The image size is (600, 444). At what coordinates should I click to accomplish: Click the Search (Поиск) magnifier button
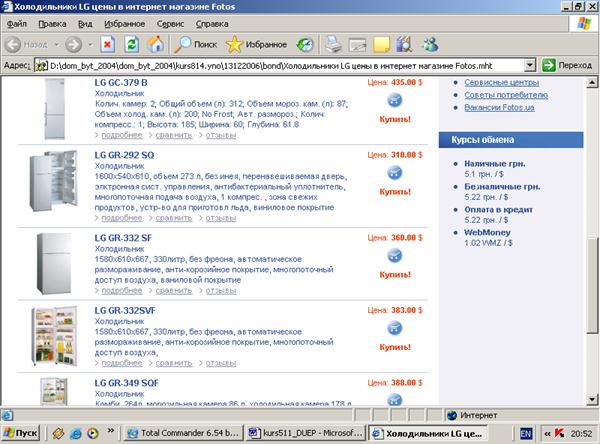click(x=196, y=44)
